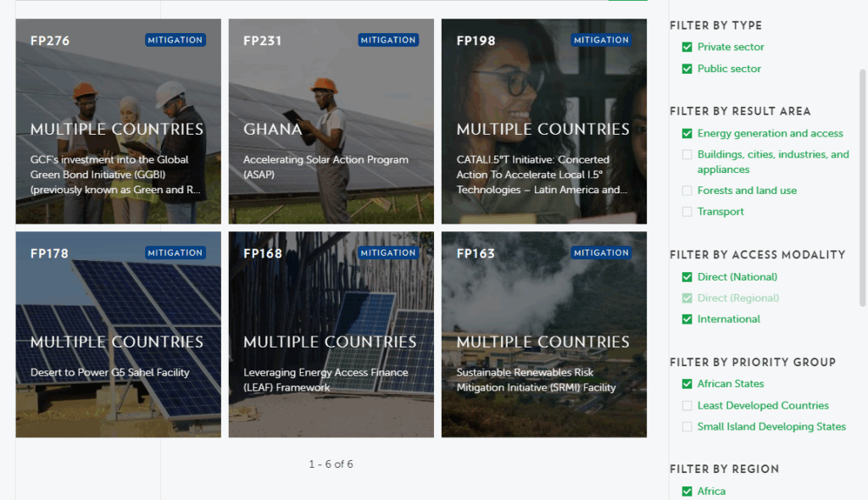
Task: Tick the Transport result area checkbox
Action: [687, 212]
